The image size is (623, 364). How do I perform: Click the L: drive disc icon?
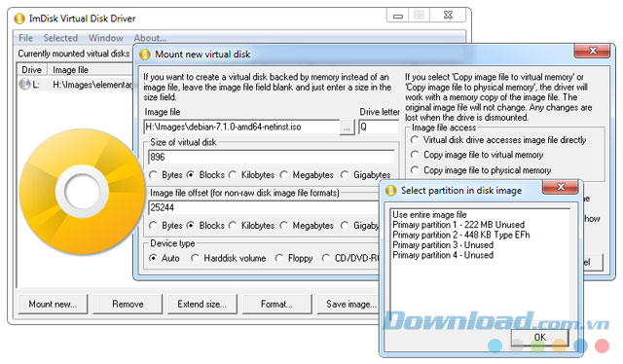coord(24,85)
